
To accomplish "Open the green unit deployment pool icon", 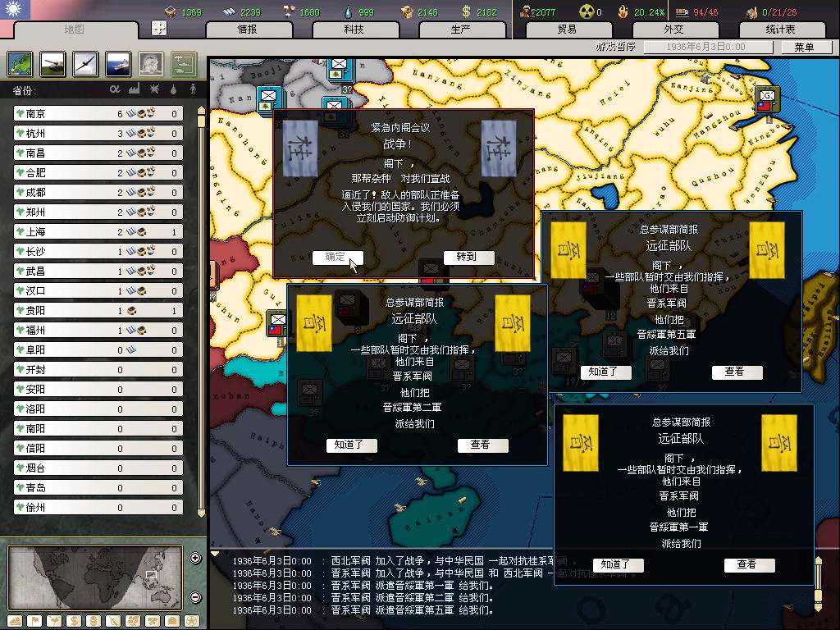I will tap(184, 64).
